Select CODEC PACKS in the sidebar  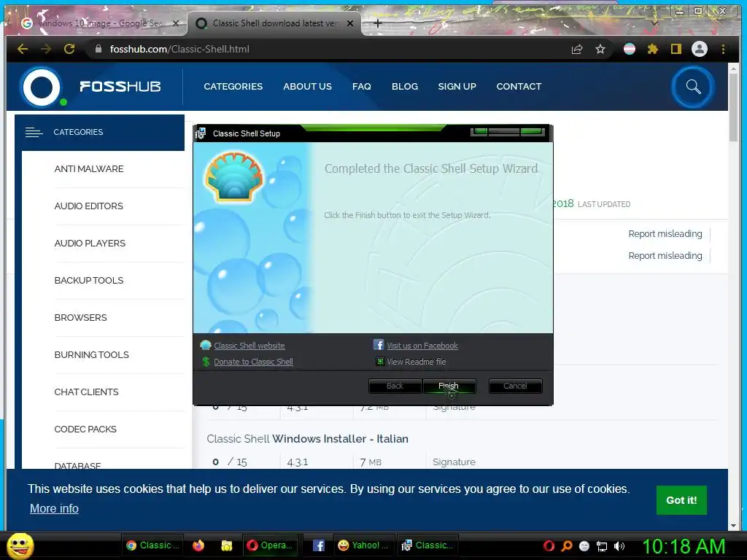coord(85,429)
